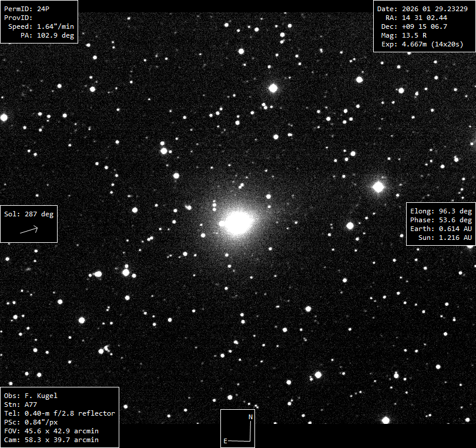Click the brightest star right of the comet

point(378,187)
